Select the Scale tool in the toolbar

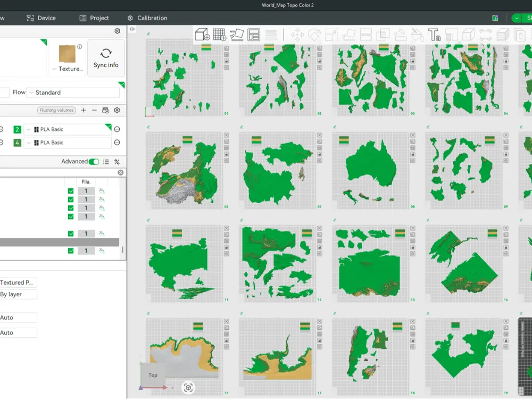(331, 35)
